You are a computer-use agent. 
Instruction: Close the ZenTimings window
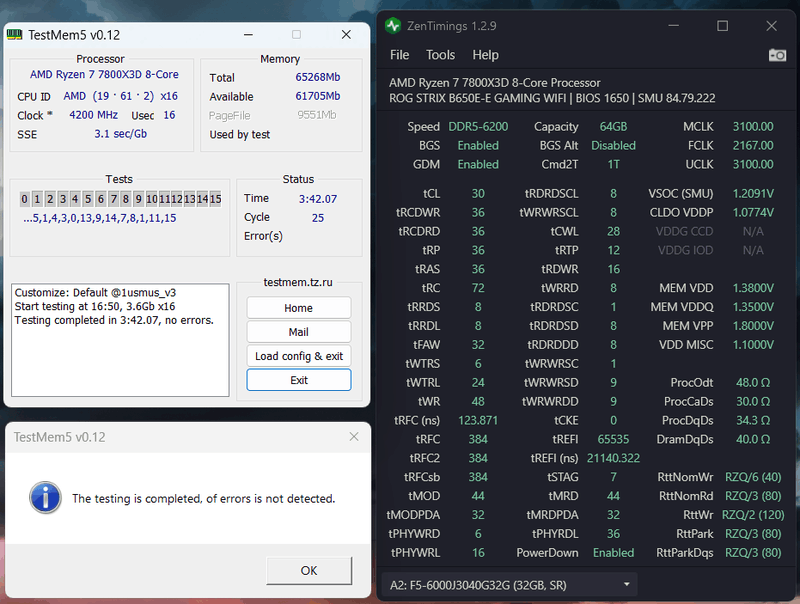[x=771, y=26]
